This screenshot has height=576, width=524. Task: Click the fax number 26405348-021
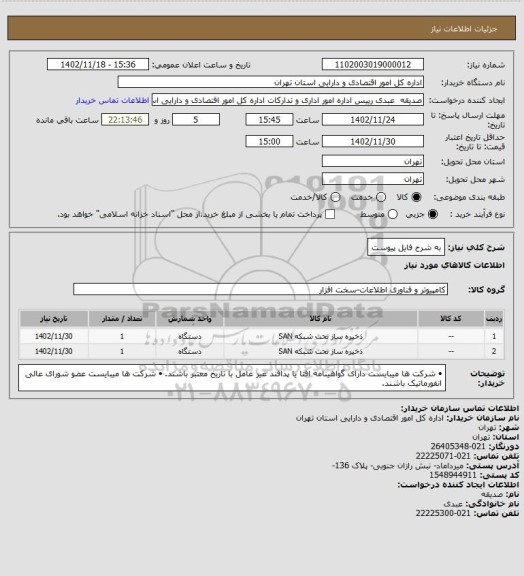coord(458,446)
